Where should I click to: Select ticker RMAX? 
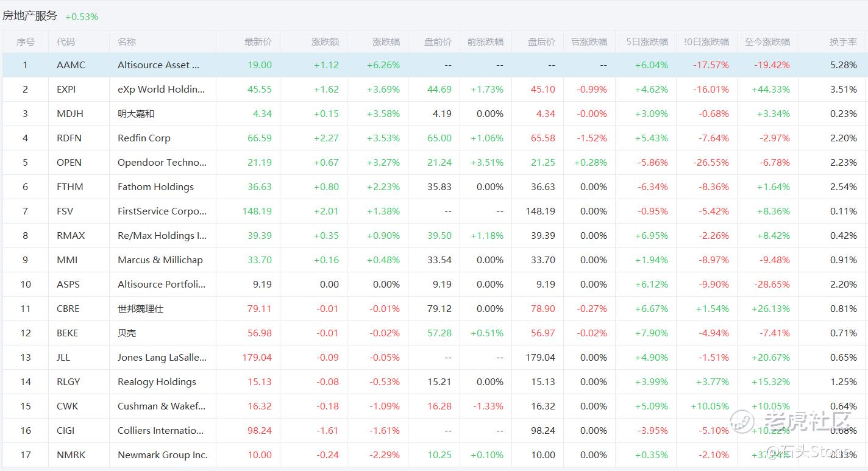(71, 236)
